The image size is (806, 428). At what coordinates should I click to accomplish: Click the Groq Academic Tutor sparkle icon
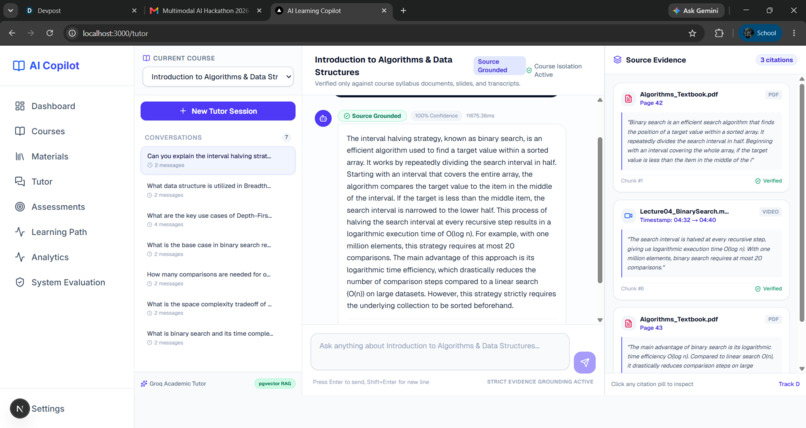144,383
